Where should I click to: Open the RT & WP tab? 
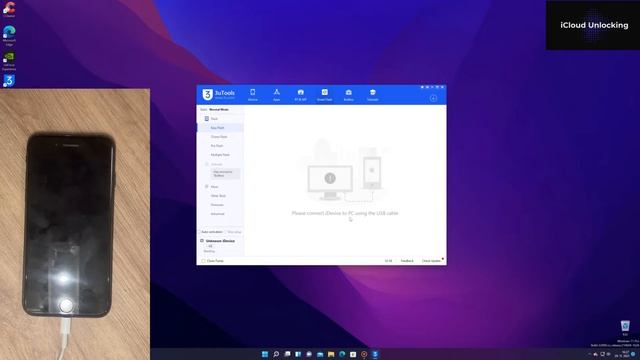coord(300,95)
